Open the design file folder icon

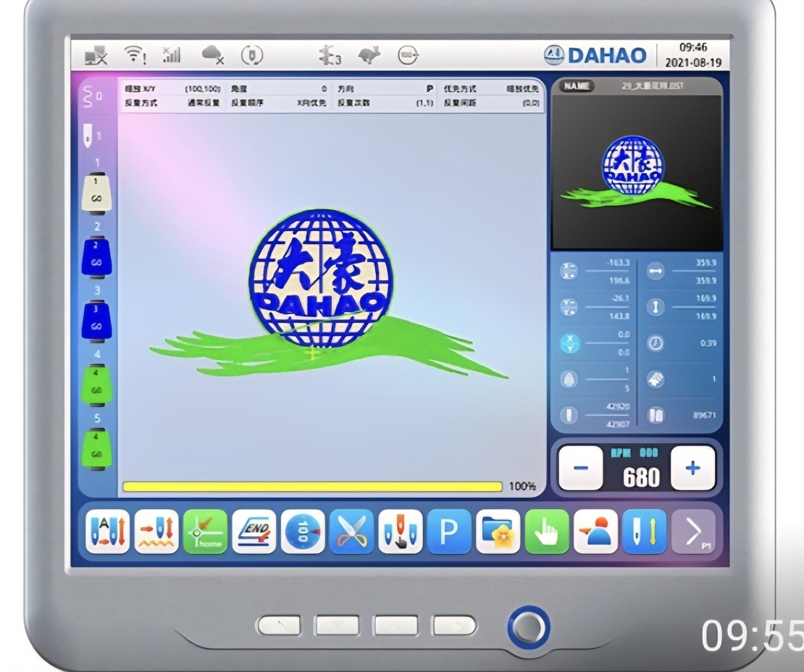[498, 532]
